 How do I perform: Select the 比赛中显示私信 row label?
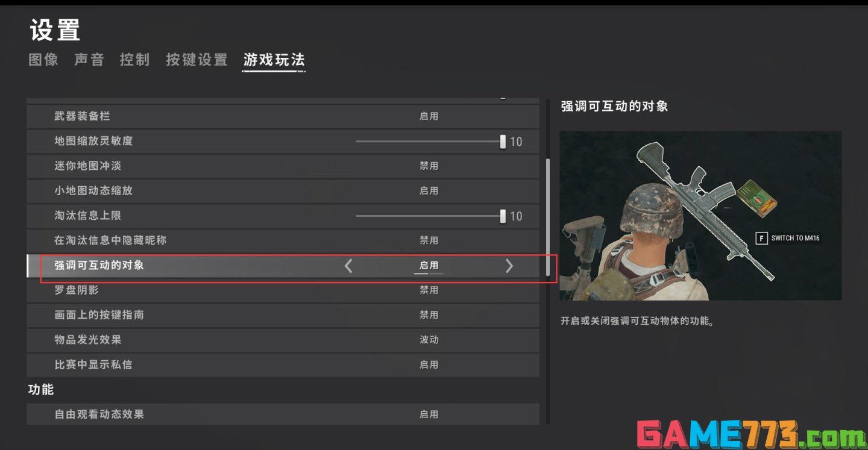click(93, 364)
